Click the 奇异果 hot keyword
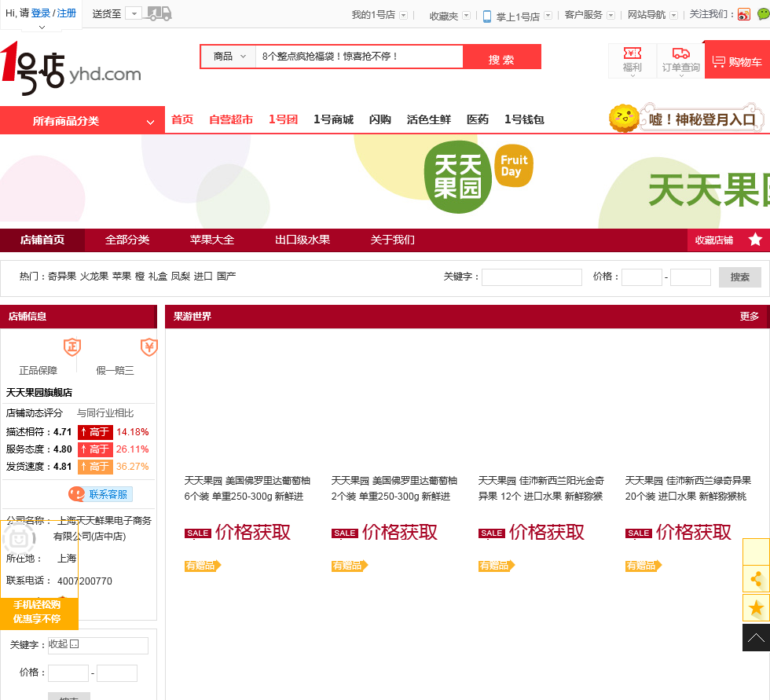Image resolution: width=770 pixels, height=700 pixels. click(62, 276)
